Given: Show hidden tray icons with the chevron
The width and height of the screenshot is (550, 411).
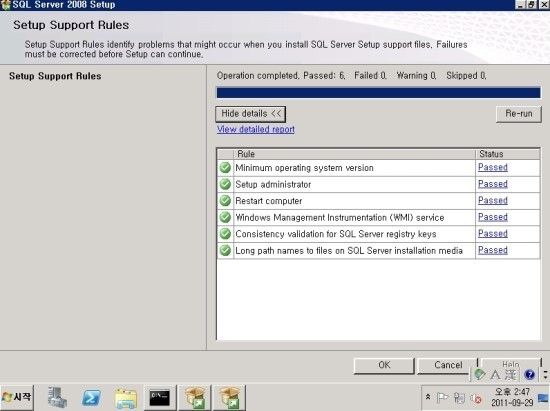Looking at the screenshot, I should [428, 397].
